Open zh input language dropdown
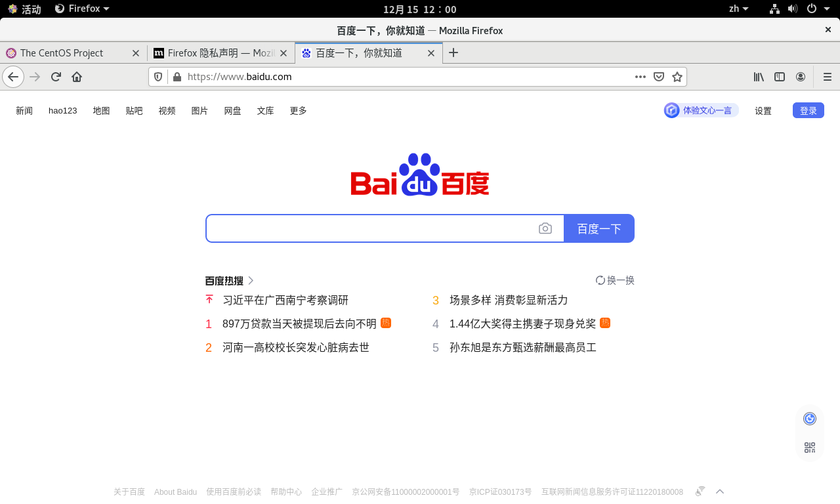Screen dimensions: 840x504 point(739,9)
